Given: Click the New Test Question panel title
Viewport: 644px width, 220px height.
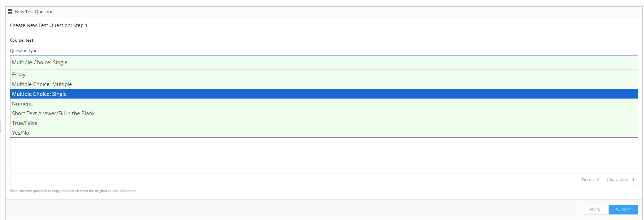Looking at the screenshot, I should point(34,12).
